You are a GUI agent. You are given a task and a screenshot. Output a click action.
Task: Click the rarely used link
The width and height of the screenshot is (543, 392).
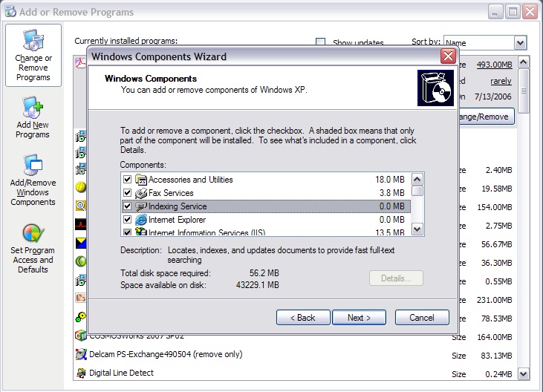coord(501,81)
